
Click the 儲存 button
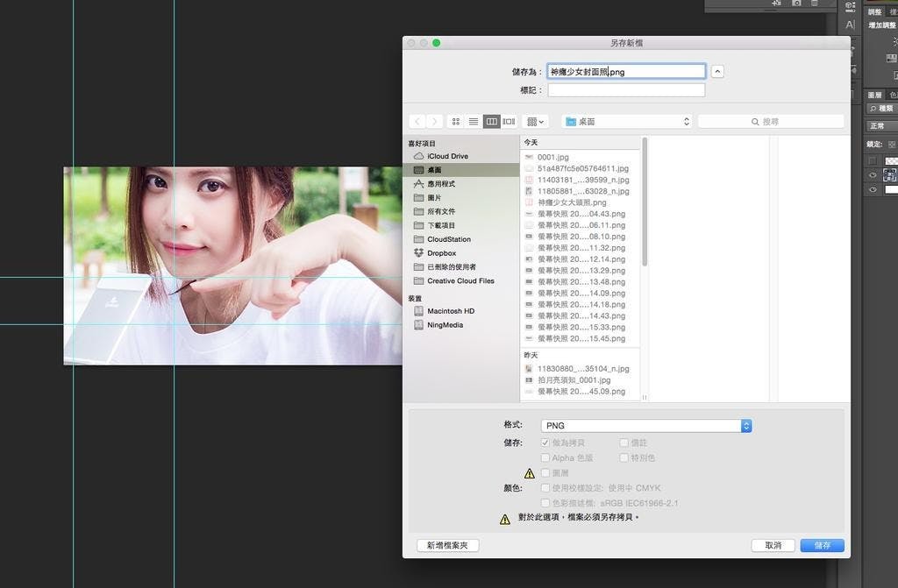click(822, 545)
